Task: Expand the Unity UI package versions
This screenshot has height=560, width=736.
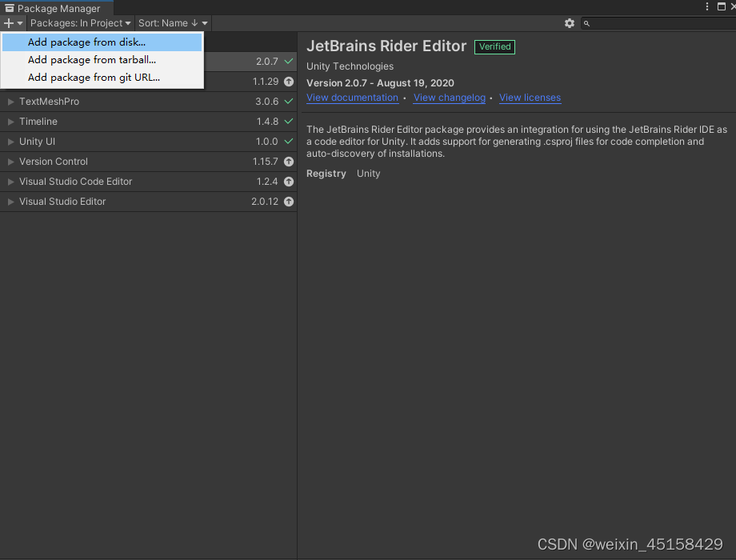Action: [10, 142]
